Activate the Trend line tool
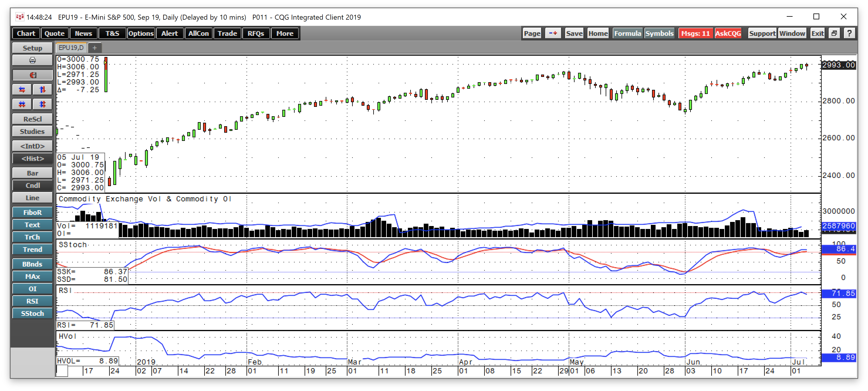The width and height of the screenshot is (868, 391). (x=32, y=250)
